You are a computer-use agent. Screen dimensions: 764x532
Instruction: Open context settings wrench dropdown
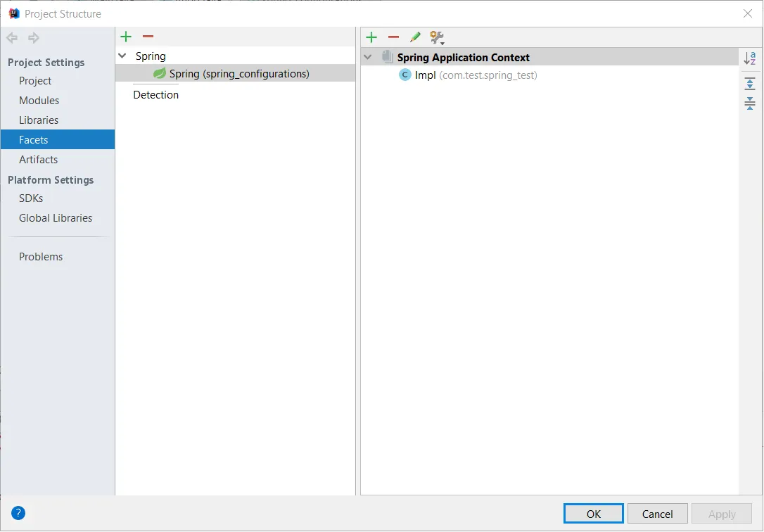[x=437, y=37]
